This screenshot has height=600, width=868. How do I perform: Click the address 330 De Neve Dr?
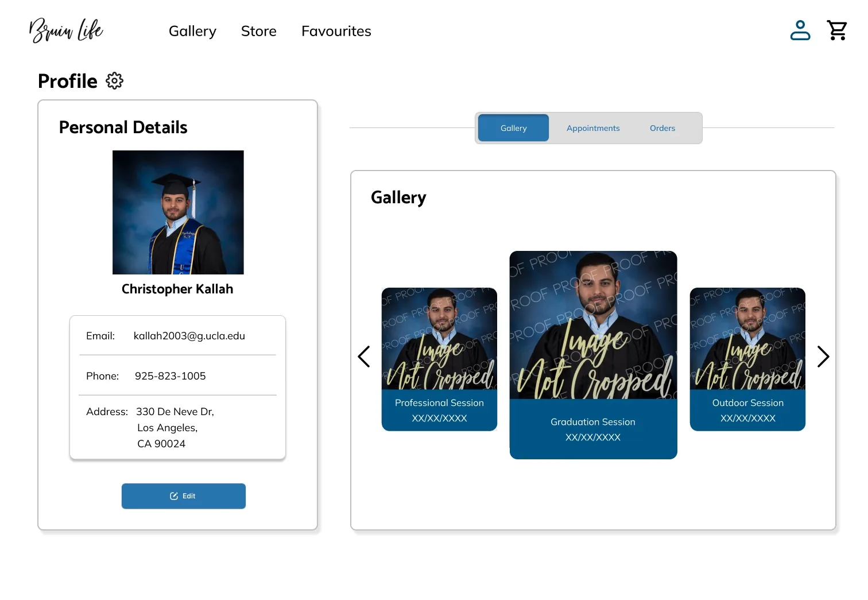click(175, 412)
